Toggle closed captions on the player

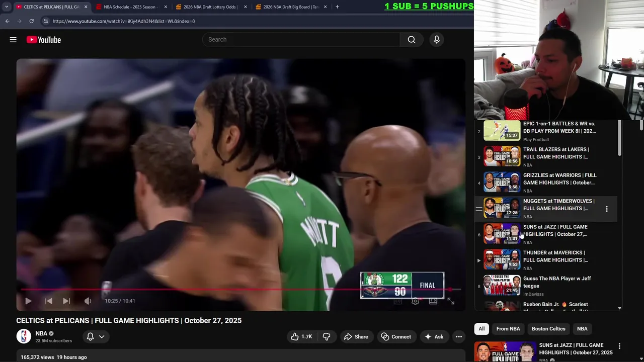click(397, 301)
